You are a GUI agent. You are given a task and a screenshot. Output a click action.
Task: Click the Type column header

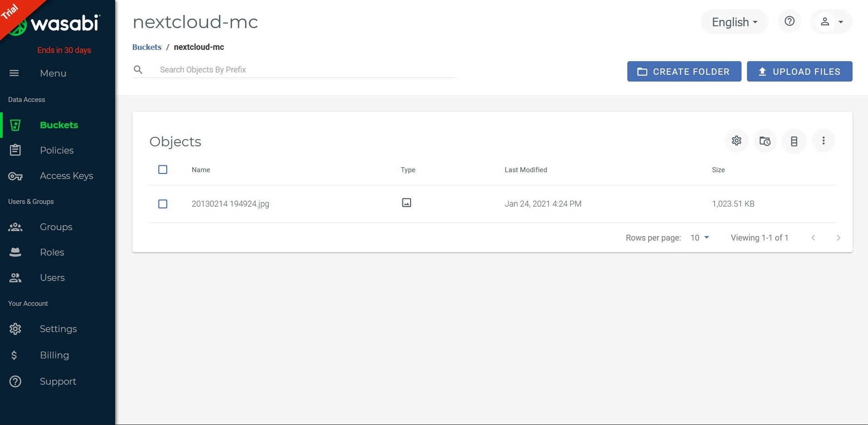click(x=408, y=170)
